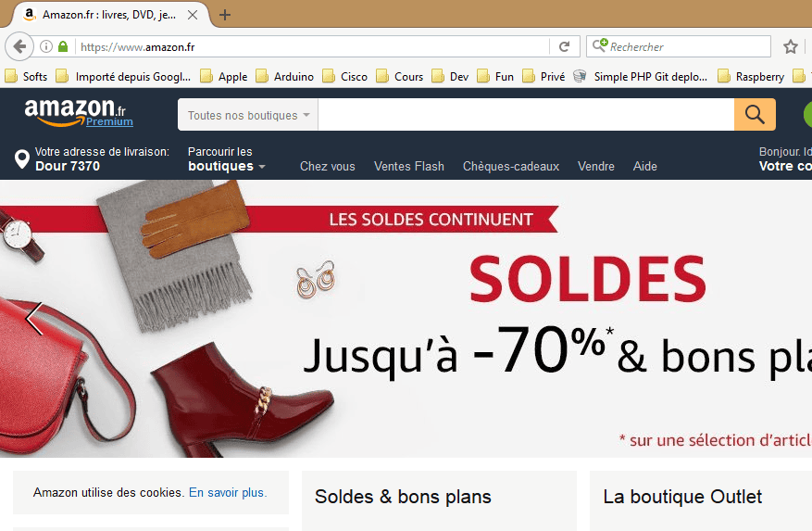Image resolution: width=812 pixels, height=531 pixels.
Task: Follow the En savoir plus cookies link
Action: pyautogui.click(x=228, y=493)
